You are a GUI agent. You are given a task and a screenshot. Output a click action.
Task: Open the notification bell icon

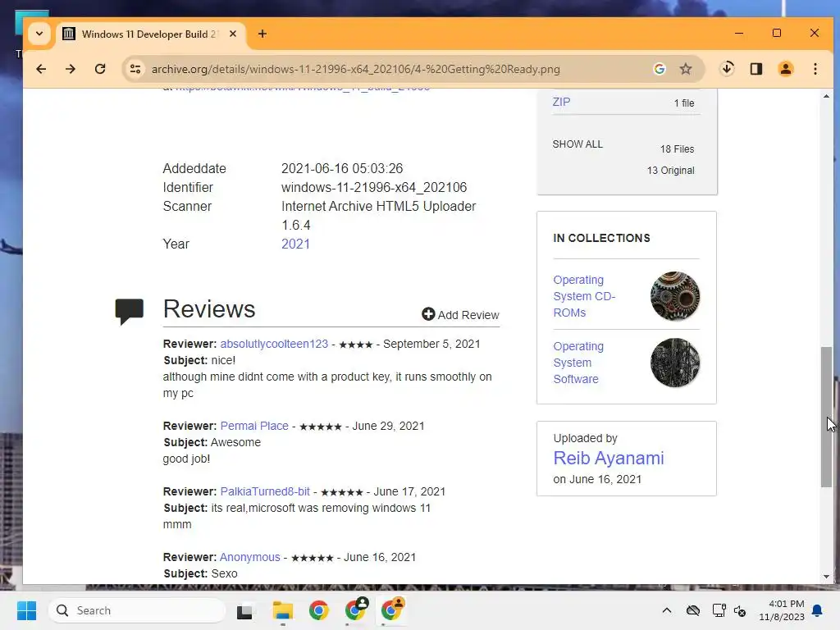817,610
